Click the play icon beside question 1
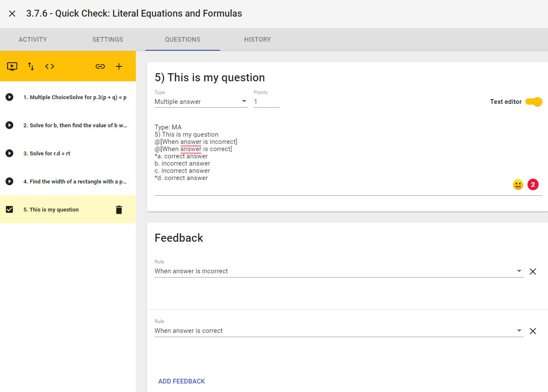The height and width of the screenshot is (392, 548). click(x=9, y=97)
